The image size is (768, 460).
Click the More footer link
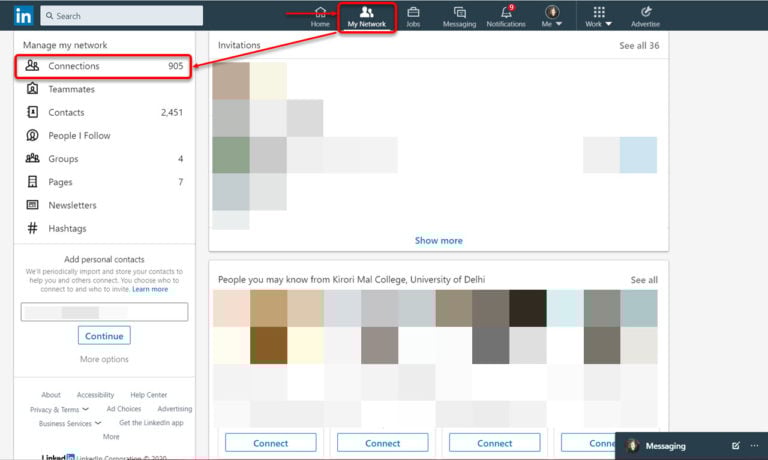click(x=111, y=436)
